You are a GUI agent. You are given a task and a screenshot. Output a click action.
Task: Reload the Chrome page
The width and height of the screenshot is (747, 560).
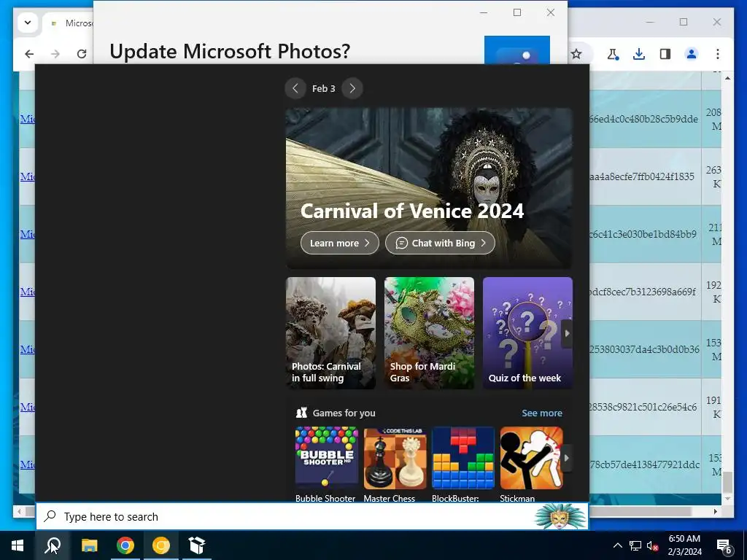coord(82,54)
